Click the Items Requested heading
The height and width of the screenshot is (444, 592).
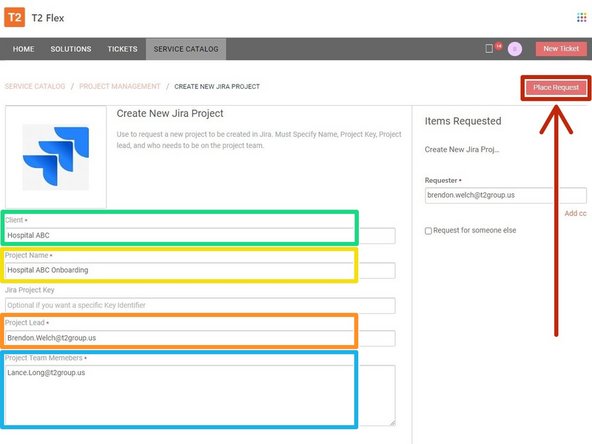463,121
